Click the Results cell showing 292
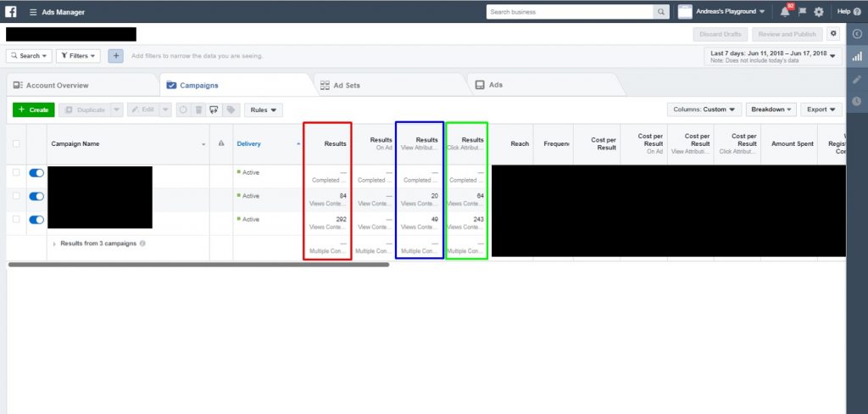 click(x=328, y=223)
